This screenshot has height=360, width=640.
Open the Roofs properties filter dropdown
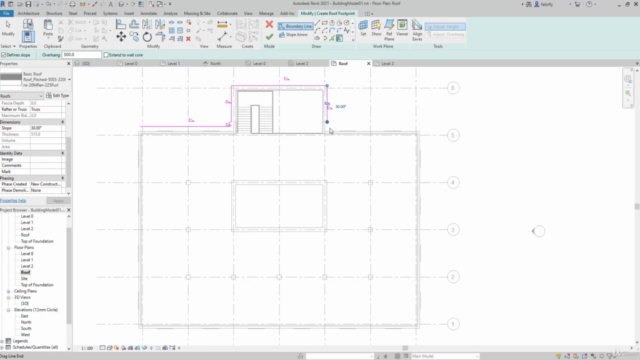22,96
